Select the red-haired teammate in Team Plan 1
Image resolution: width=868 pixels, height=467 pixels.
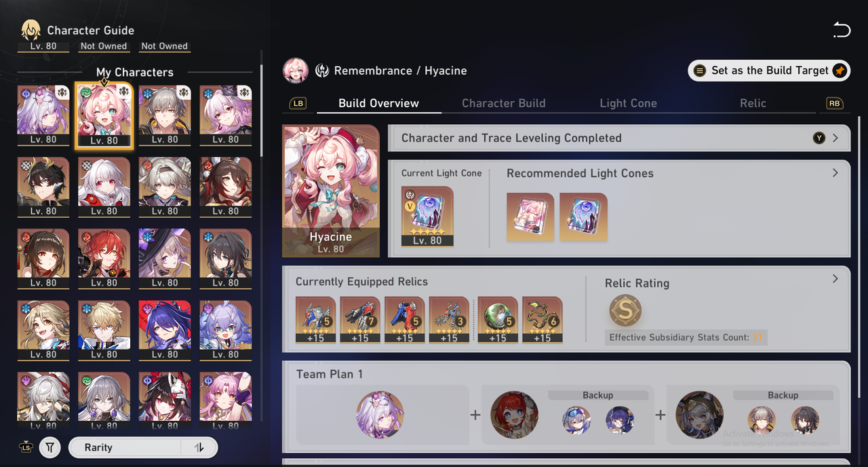(514, 415)
